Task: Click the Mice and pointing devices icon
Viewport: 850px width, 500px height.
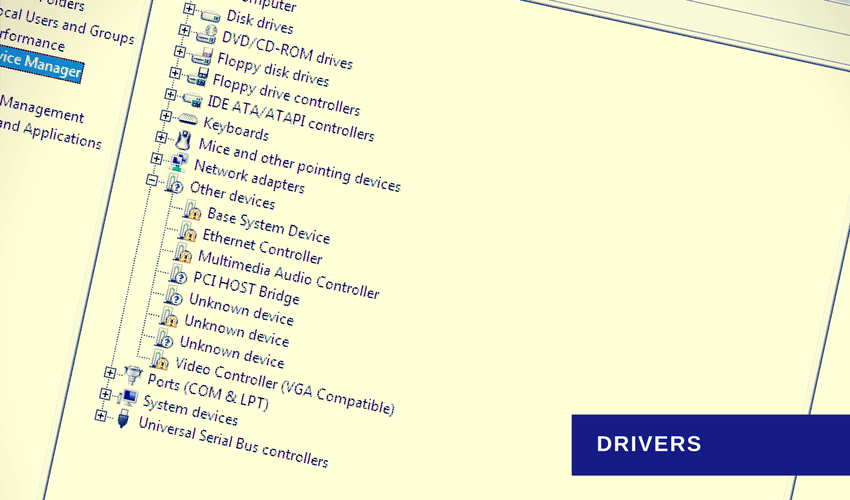Action: (x=182, y=139)
